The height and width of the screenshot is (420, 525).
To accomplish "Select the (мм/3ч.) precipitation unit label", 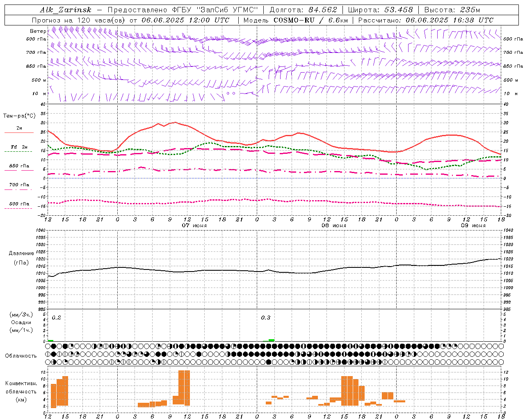I will pos(21,315).
